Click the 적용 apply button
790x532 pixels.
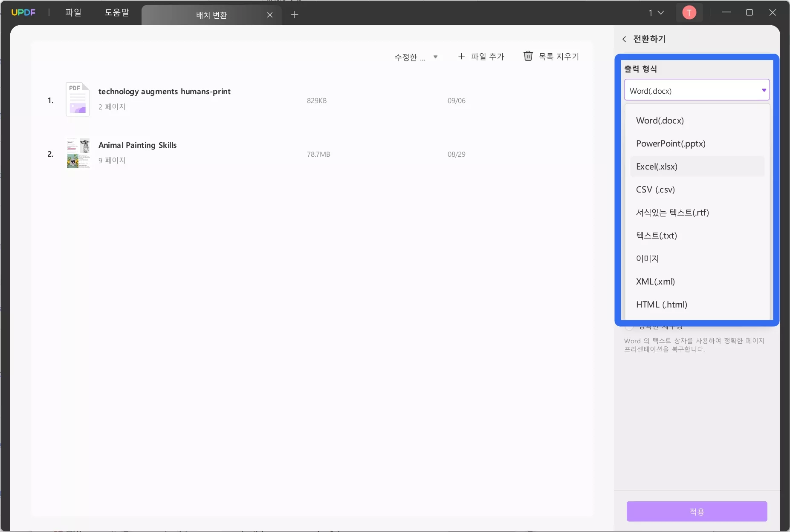point(697,512)
